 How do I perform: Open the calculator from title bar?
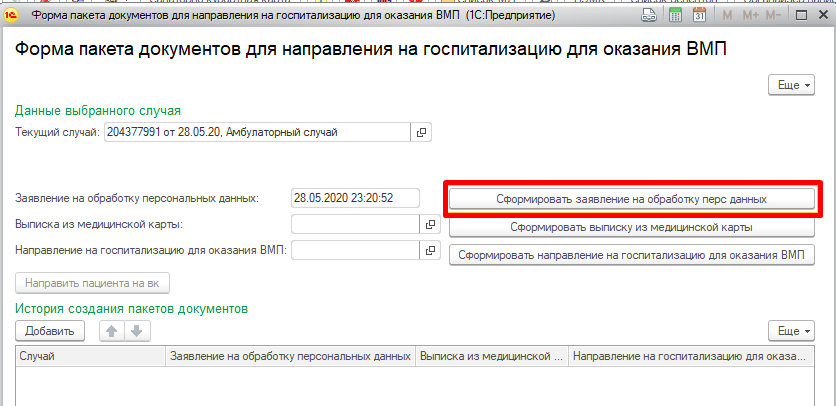pyautogui.click(x=676, y=16)
